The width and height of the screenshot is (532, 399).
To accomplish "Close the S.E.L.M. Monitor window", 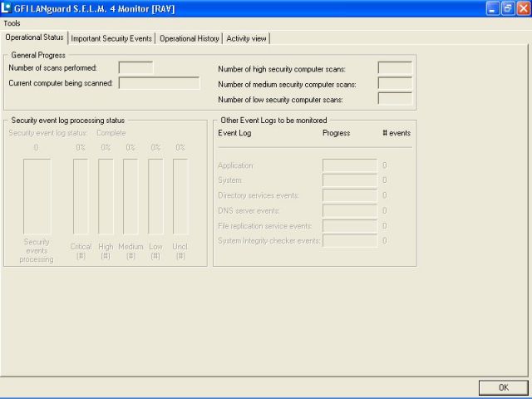I will click(523, 8).
